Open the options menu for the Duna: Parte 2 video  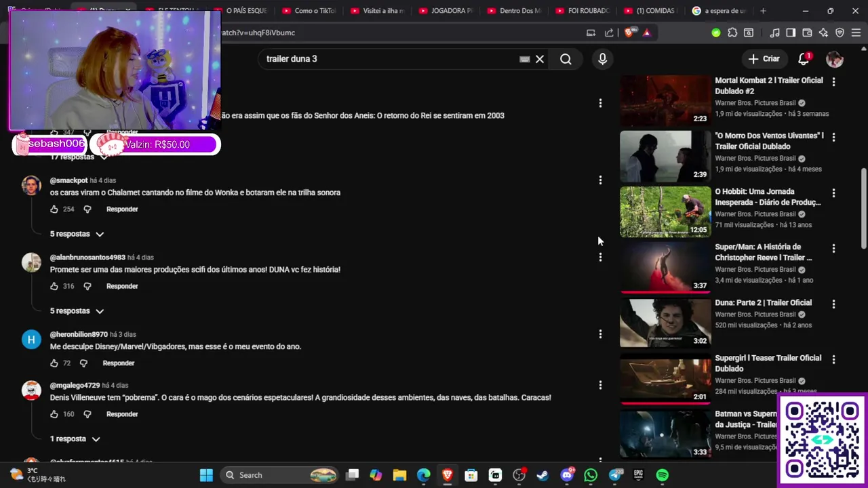(833, 304)
